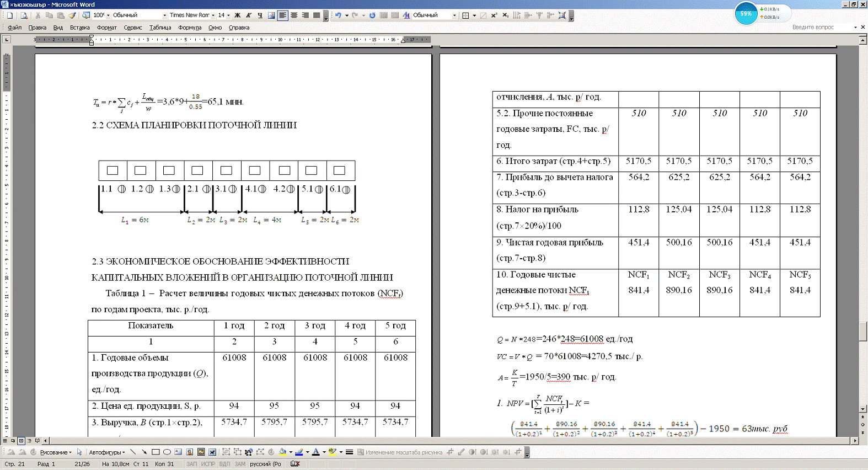868x470 pixels.
Task: Toggle ЗАМ overtype mode in status bar
Action: click(240, 464)
